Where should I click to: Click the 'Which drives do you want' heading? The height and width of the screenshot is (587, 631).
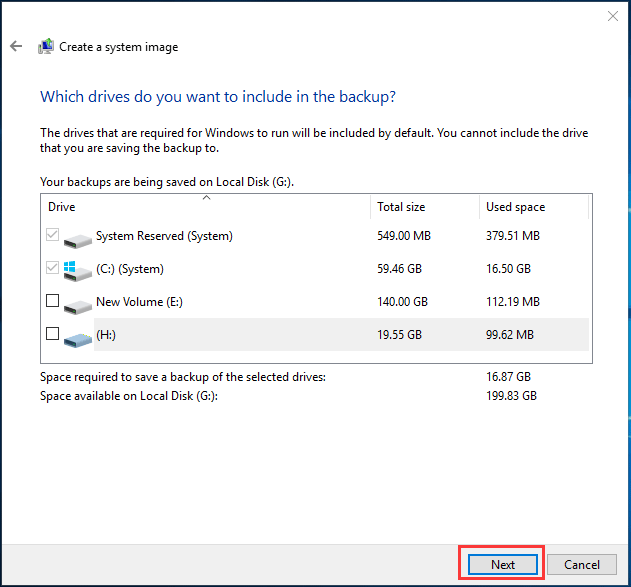218,97
